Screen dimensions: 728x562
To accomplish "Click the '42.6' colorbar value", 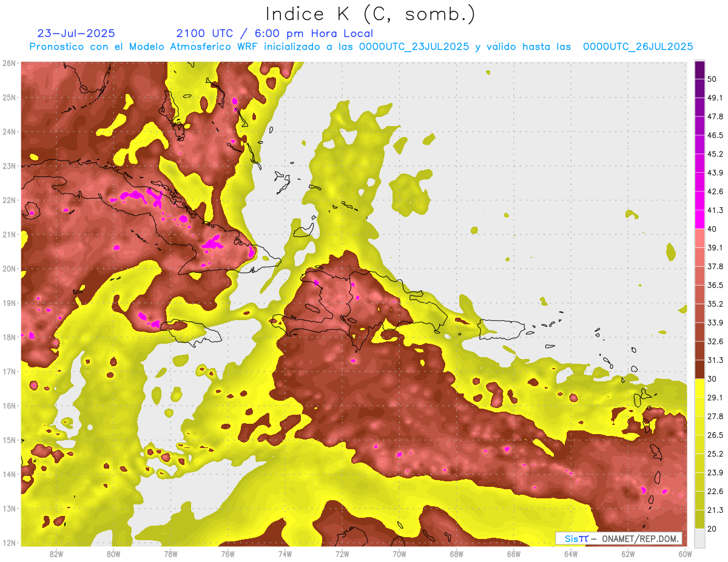I will tap(715, 192).
